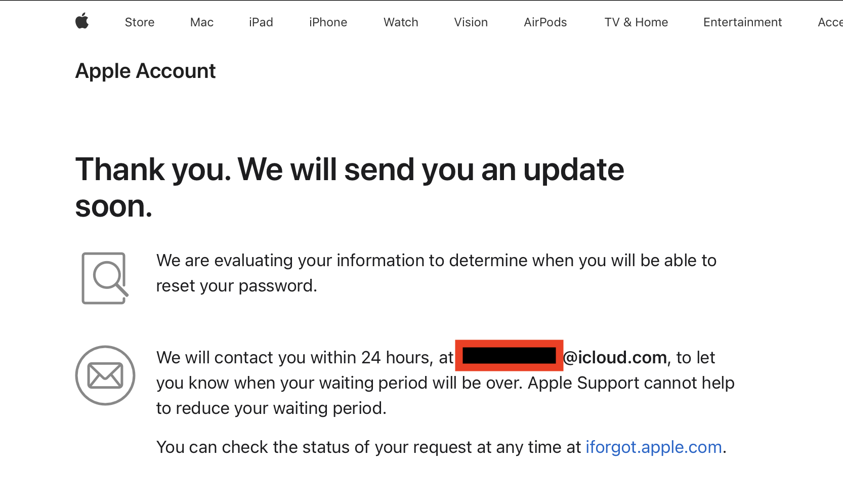Click the magnifying glass document icon

point(105,278)
